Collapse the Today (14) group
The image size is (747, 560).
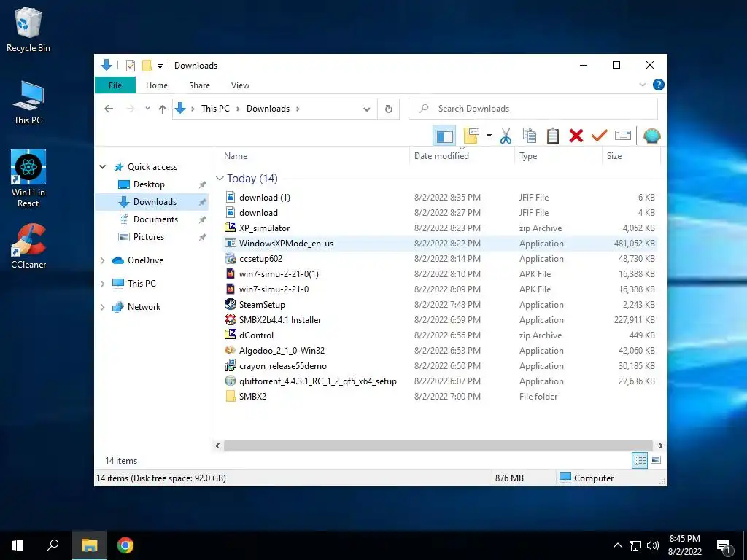(x=220, y=179)
